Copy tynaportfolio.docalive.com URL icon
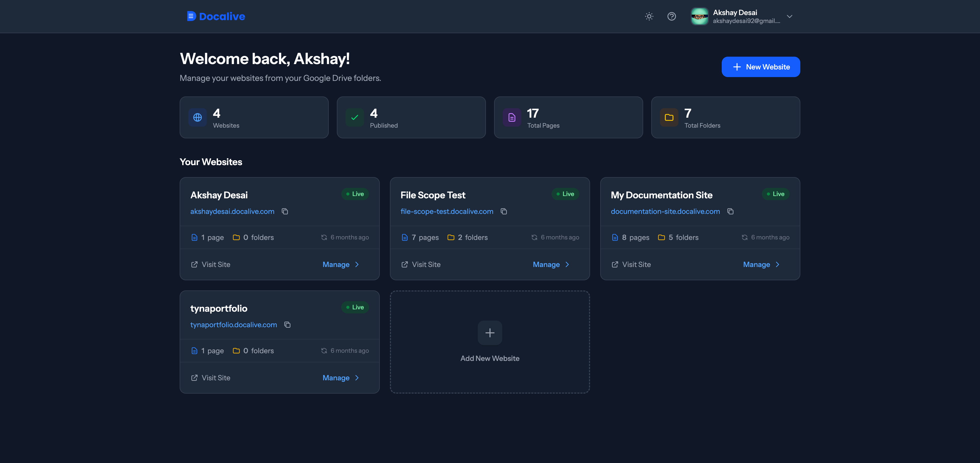The image size is (980, 463). [287, 325]
